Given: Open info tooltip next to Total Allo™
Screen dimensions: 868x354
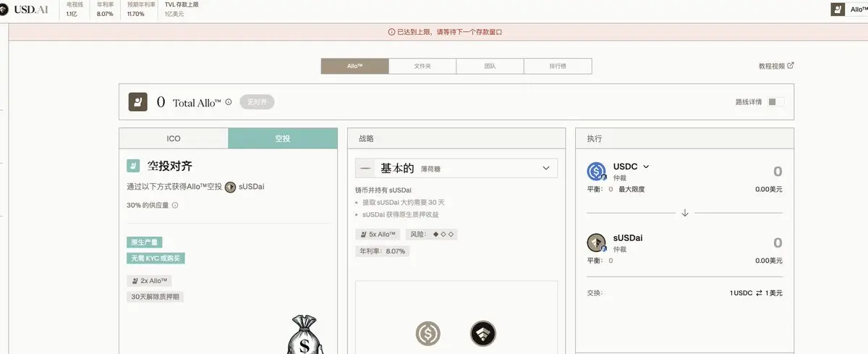Looking at the screenshot, I should click(x=229, y=102).
